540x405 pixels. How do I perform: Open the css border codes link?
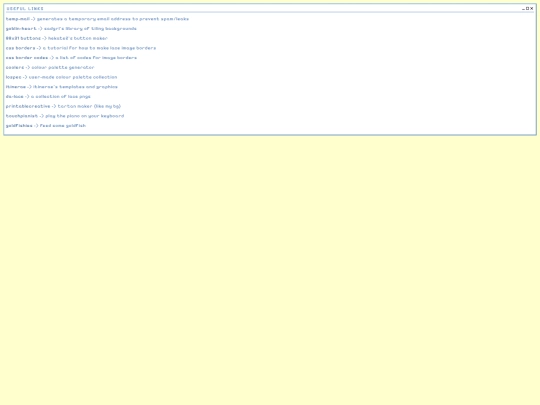[x=27, y=58]
